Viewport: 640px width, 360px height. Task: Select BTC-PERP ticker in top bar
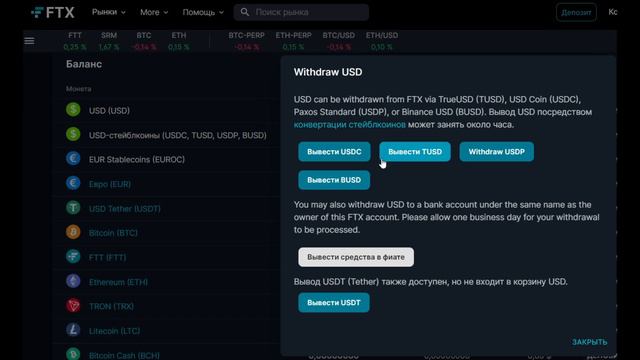[x=247, y=41]
